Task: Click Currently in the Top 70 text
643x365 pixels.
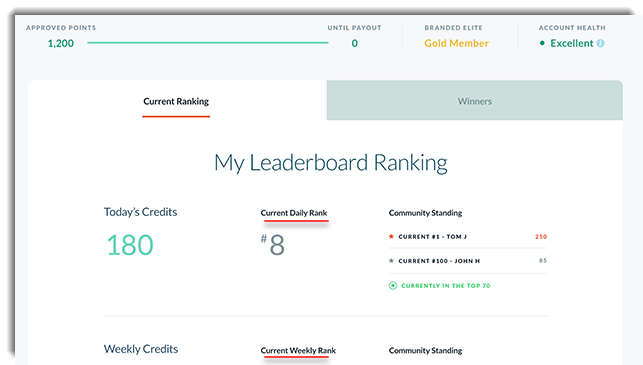Action: click(x=446, y=285)
